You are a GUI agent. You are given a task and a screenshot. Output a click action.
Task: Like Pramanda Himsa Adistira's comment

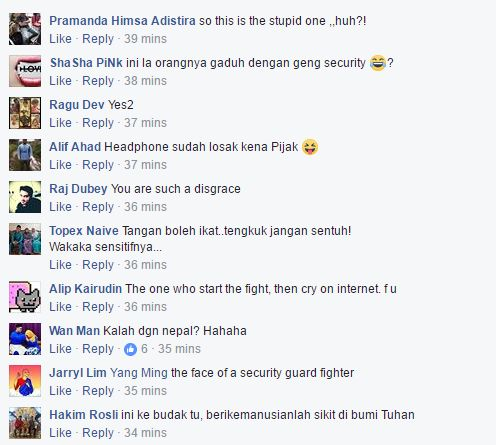[60, 39]
